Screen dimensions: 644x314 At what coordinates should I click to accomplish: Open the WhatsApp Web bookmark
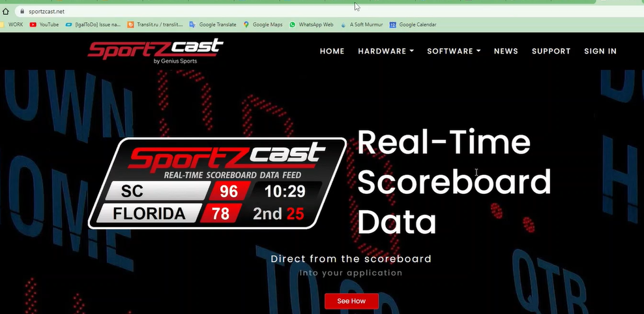[312, 25]
